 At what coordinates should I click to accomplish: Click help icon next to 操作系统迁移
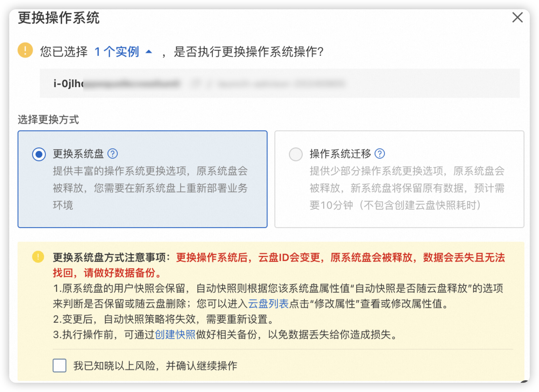tap(380, 154)
